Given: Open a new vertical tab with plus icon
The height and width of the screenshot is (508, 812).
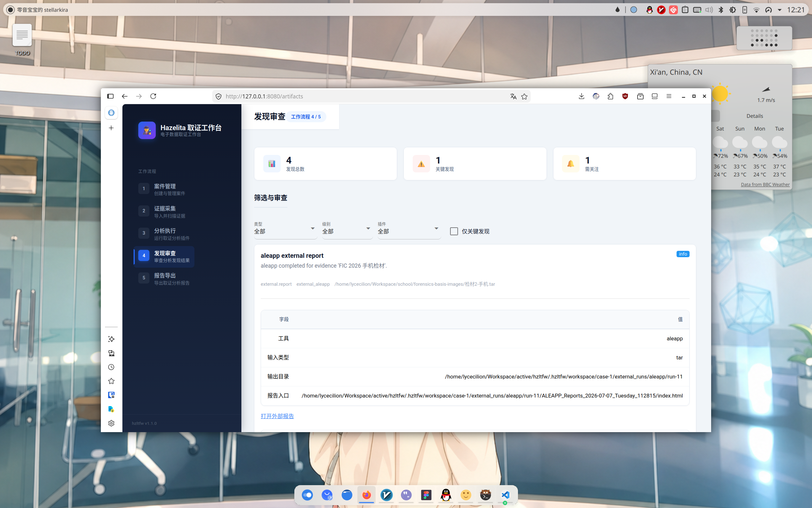Looking at the screenshot, I should pos(111,128).
